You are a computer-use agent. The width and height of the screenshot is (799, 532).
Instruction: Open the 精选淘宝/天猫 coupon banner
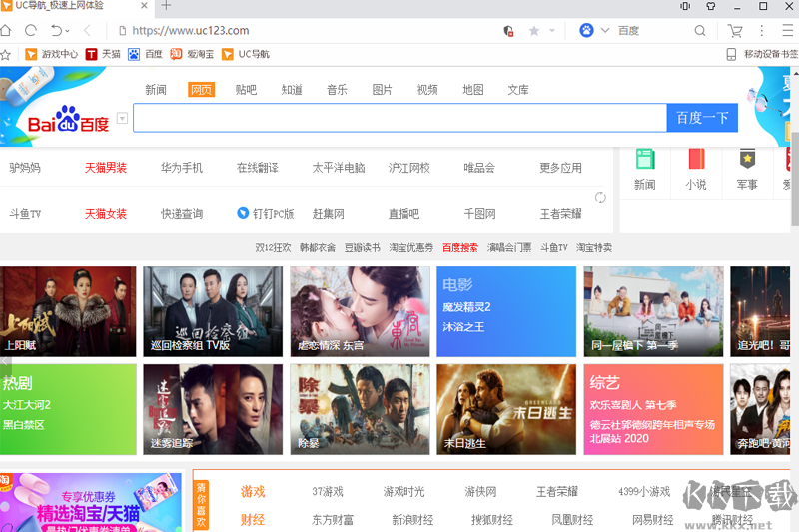click(91, 502)
